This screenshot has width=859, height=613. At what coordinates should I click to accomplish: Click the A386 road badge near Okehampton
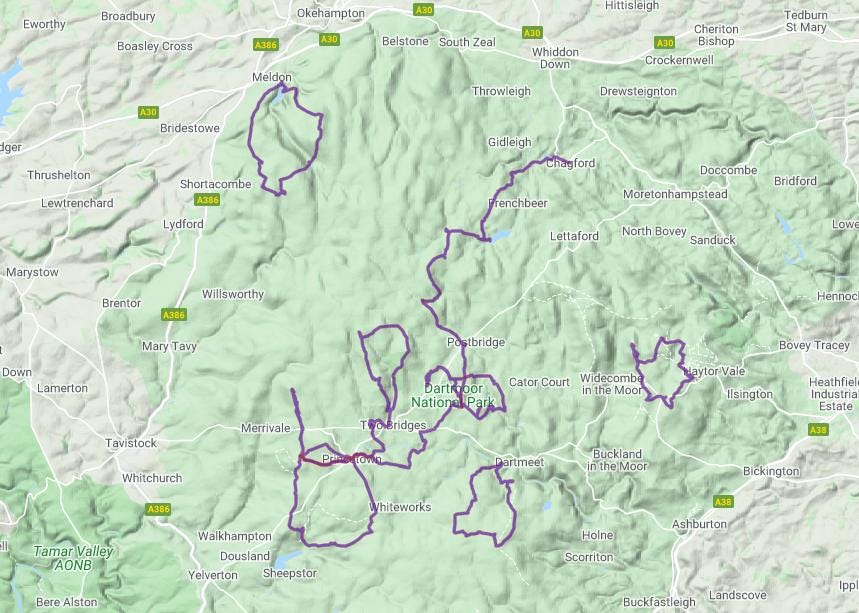266,45
